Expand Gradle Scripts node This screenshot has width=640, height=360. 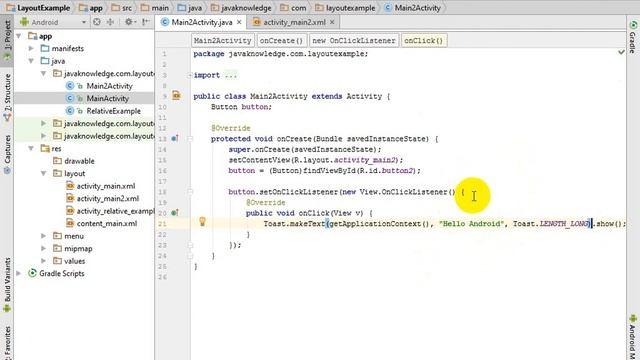[19, 273]
